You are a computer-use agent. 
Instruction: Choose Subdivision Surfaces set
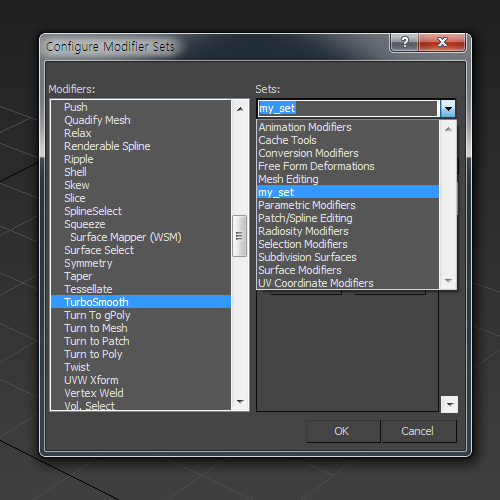[x=348, y=257]
